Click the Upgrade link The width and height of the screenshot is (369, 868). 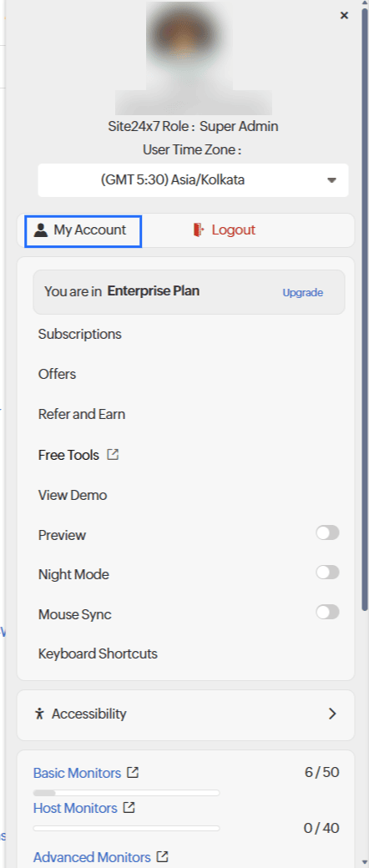tap(302, 293)
